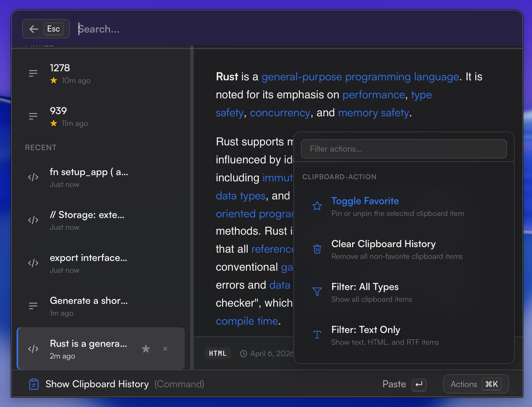Click the Toggle Favorite star icon
The width and height of the screenshot is (532, 407).
click(317, 206)
